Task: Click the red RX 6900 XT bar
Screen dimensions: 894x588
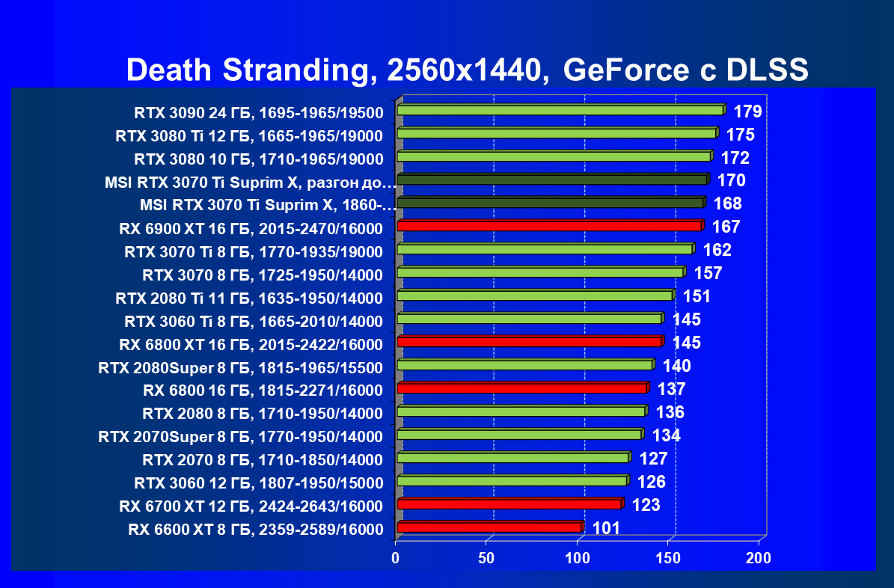Action: (551, 226)
